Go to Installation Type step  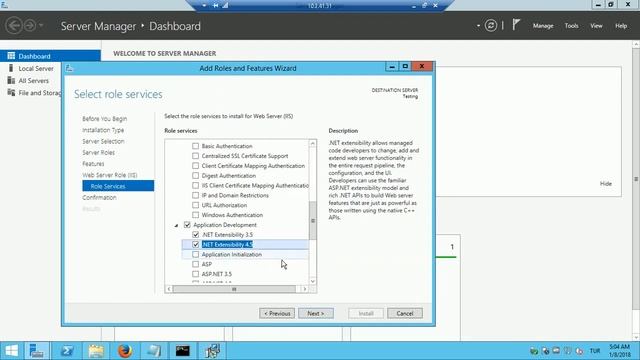[103, 130]
